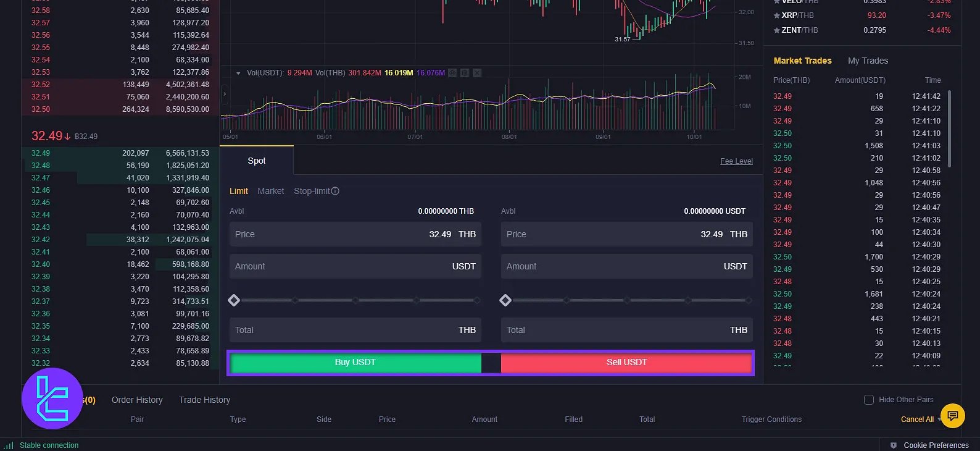The height and width of the screenshot is (451, 980).
Task: Open the Cancel All dropdown
Action: (939, 419)
